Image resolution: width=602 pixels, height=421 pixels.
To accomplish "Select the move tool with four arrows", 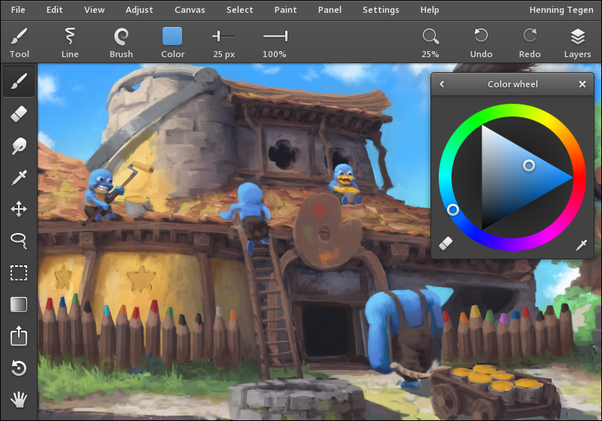I will pyautogui.click(x=19, y=210).
